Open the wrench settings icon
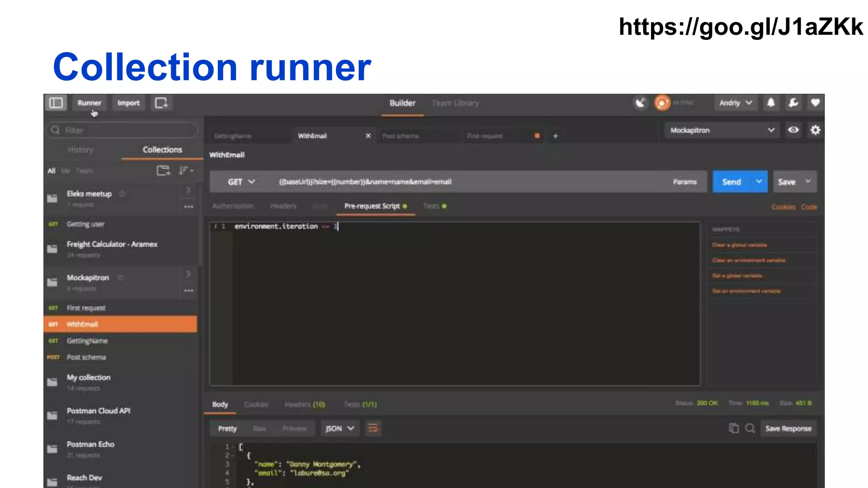Image resolution: width=868 pixels, height=488 pixels. (x=793, y=103)
